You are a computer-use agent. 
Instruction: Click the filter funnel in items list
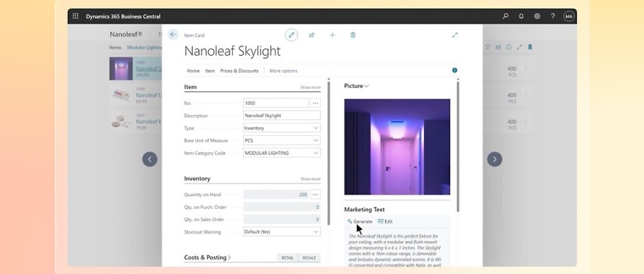[488, 47]
